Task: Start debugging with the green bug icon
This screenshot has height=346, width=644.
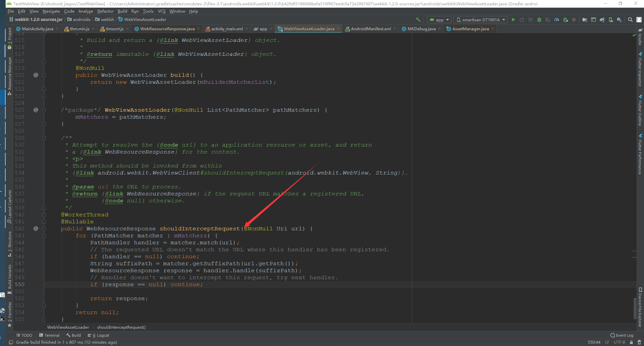Action: pos(539,20)
